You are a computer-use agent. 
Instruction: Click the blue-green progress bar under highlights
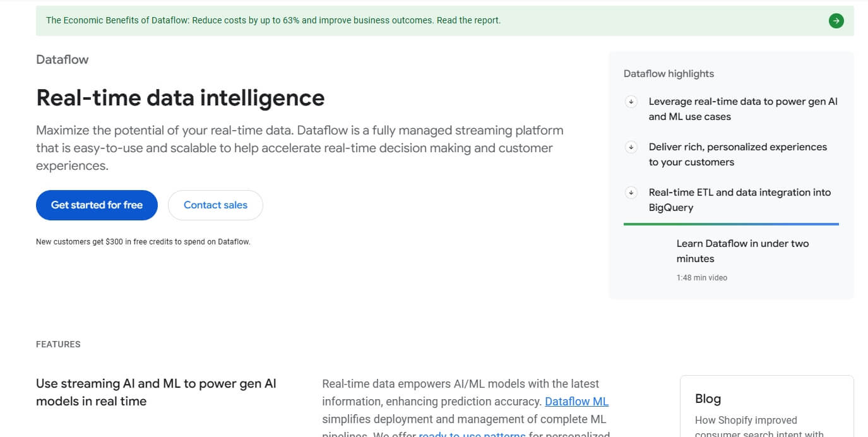[x=730, y=223]
